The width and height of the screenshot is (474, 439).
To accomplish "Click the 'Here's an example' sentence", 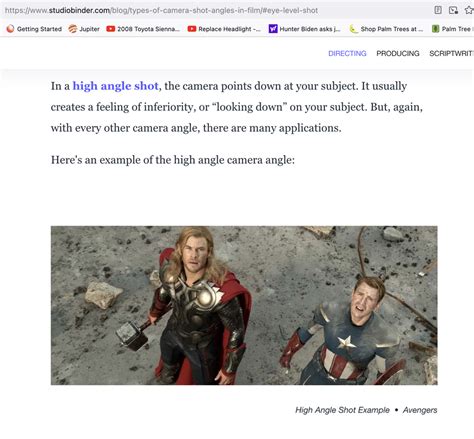I will coord(173,160).
